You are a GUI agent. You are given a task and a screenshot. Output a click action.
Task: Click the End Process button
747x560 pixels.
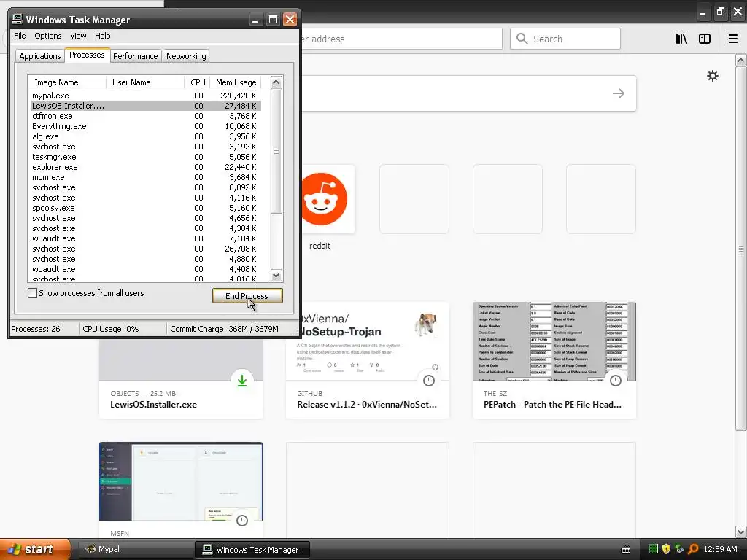click(247, 296)
